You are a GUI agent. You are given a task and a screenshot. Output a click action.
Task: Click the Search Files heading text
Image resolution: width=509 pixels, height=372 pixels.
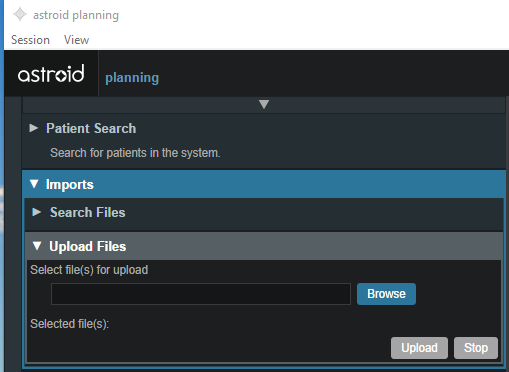88,212
